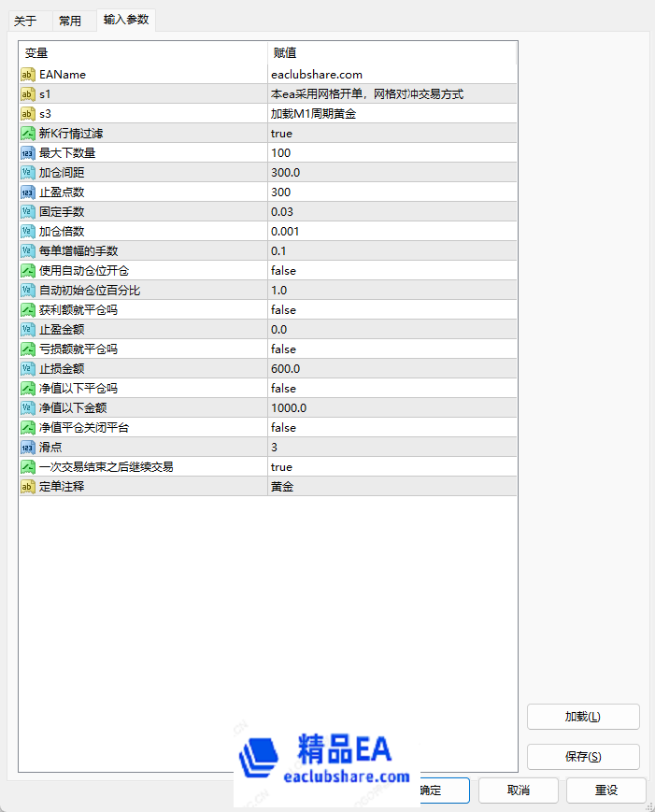The width and height of the screenshot is (655, 812).
Task: Toggle the false value of 净值平仓关闭平台
Action: click(x=392, y=428)
